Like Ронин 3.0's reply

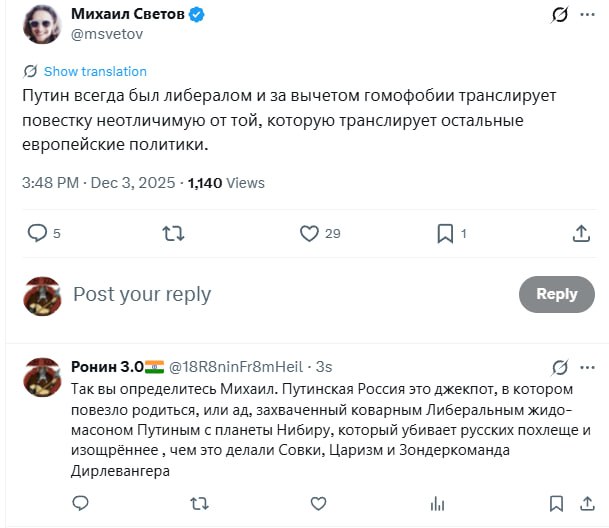pos(318,502)
